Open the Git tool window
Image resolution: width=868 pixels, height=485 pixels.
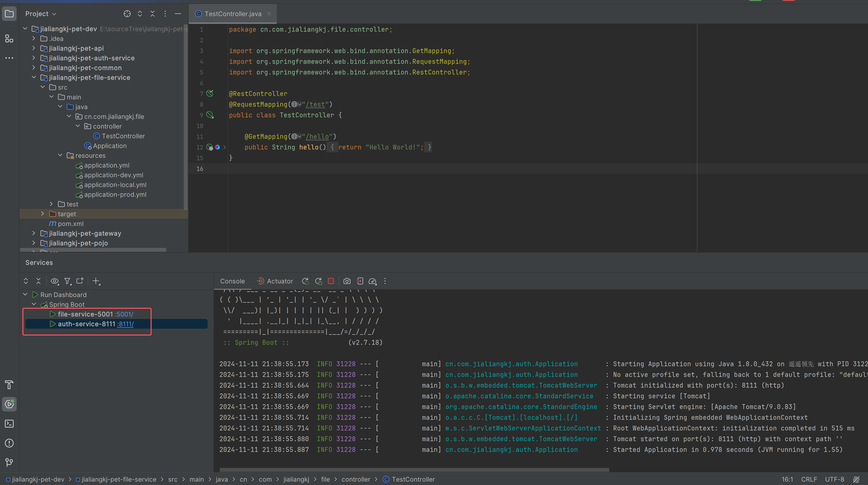9,462
